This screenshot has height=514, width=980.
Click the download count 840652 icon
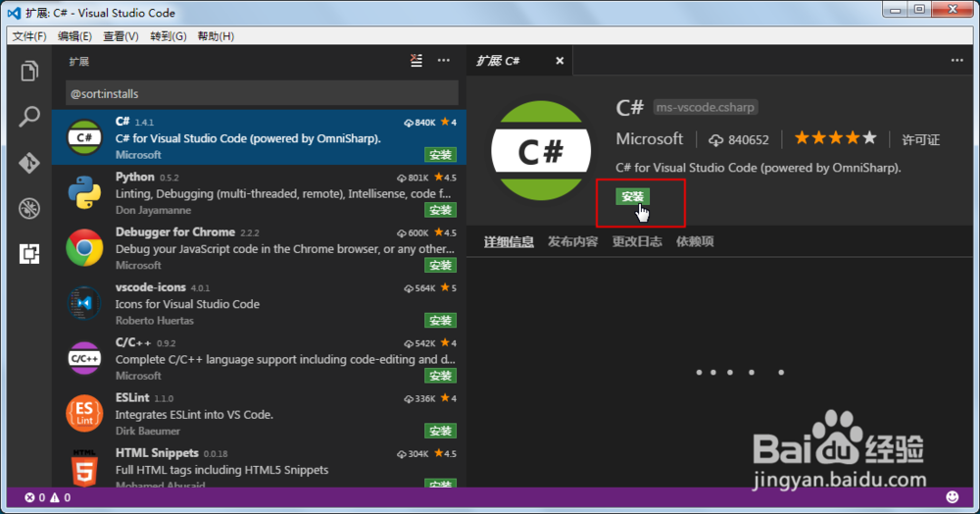point(715,140)
